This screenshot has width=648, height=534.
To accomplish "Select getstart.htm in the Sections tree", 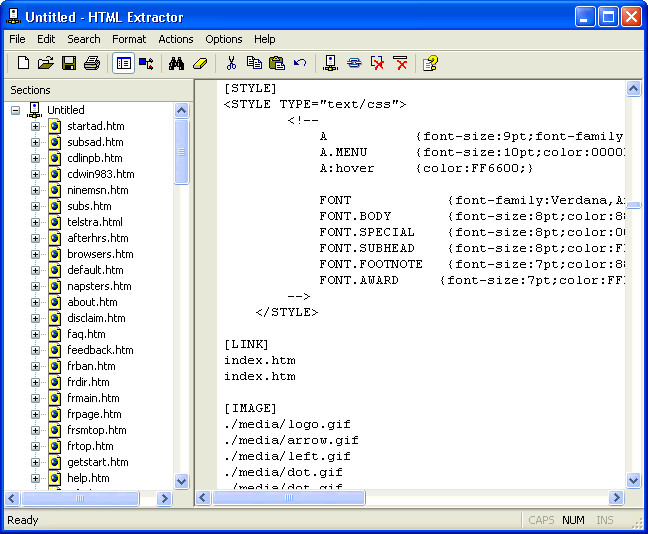I will [97, 462].
